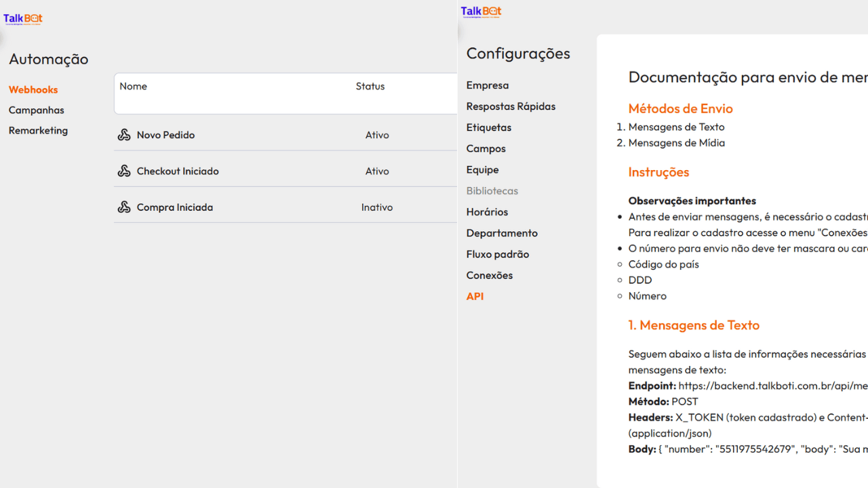Click the 1. Mensagens de Texto heading
868x488 pixels.
pos(694,325)
